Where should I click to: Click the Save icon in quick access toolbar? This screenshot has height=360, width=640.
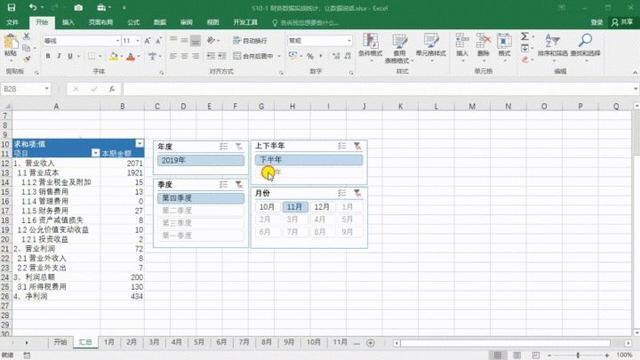11,7
